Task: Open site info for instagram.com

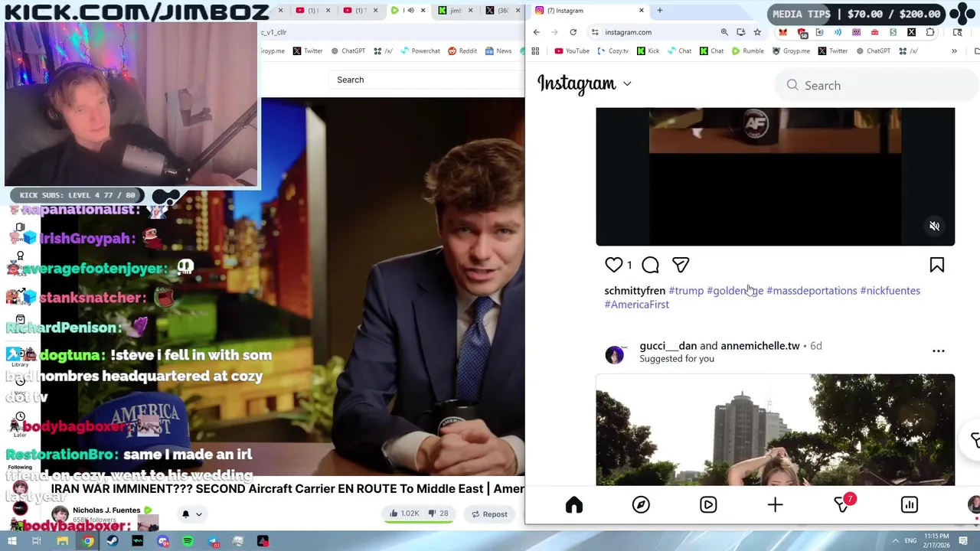Action: [x=595, y=32]
